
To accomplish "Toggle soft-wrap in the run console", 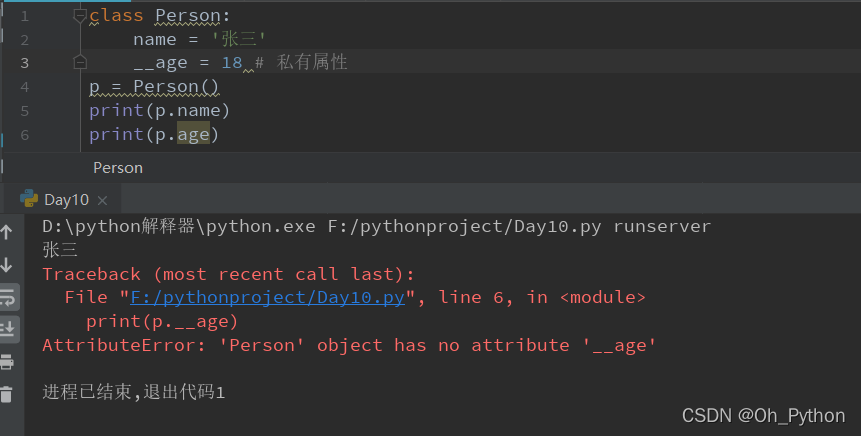I will click(x=8, y=297).
